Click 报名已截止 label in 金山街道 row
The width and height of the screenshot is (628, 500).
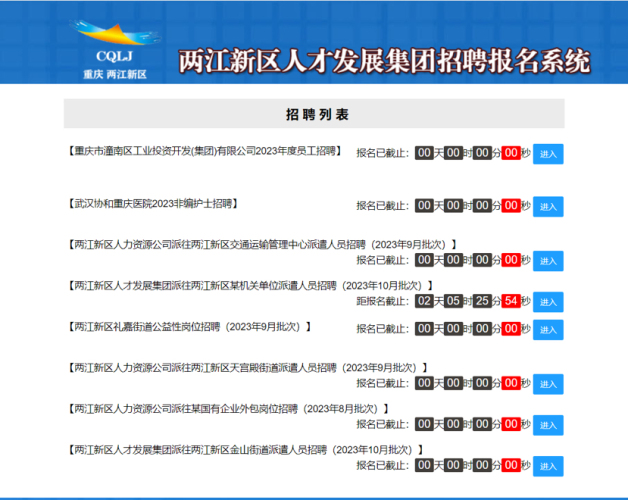[x=382, y=466]
